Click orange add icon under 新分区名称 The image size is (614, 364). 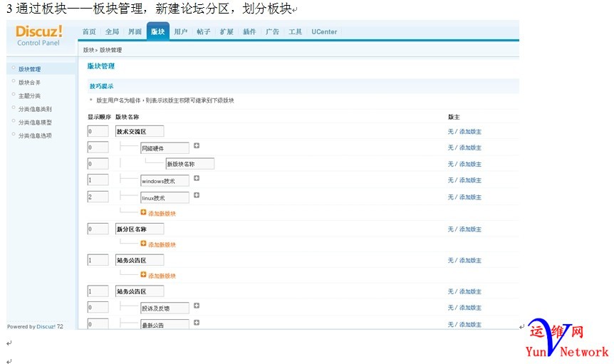point(143,244)
